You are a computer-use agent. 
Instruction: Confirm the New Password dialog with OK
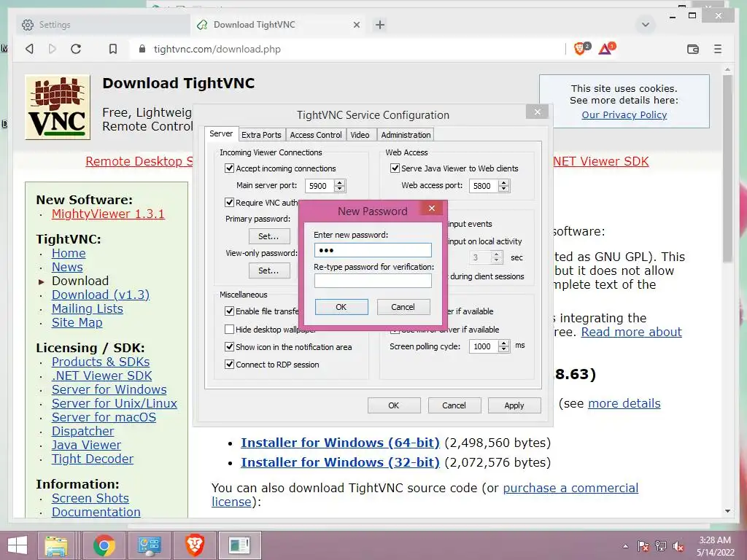pyautogui.click(x=341, y=307)
